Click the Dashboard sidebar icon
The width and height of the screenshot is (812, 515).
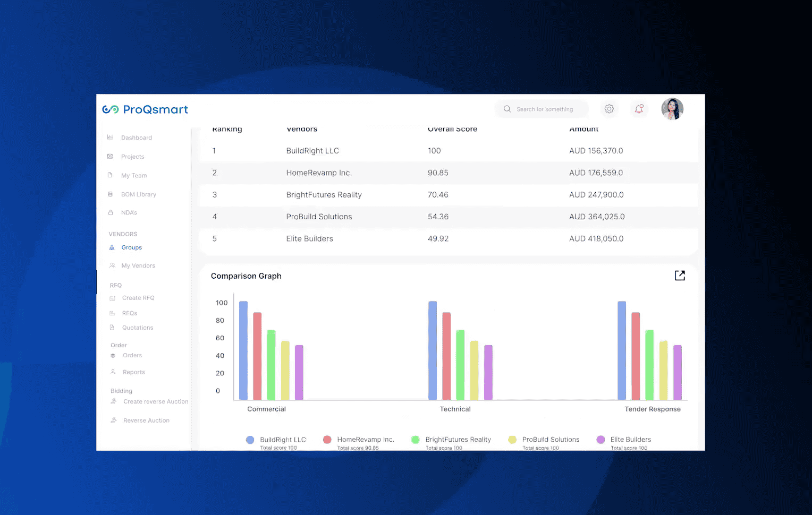point(110,138)
